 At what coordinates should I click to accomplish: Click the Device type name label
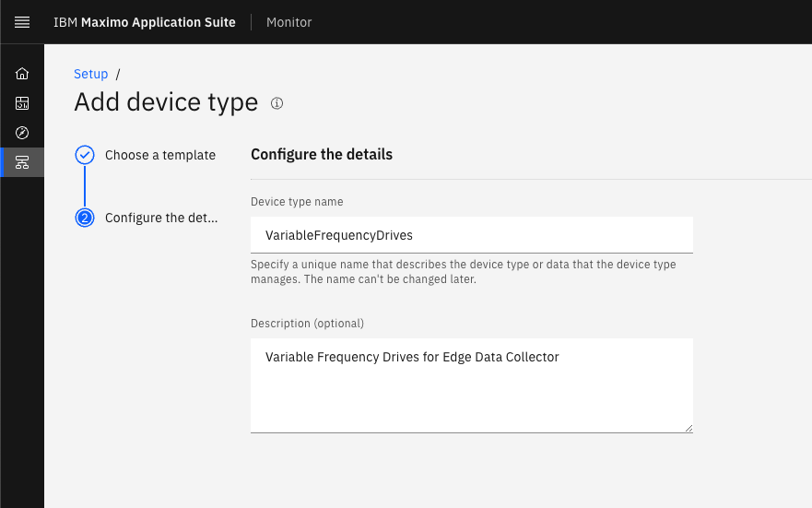297,201
